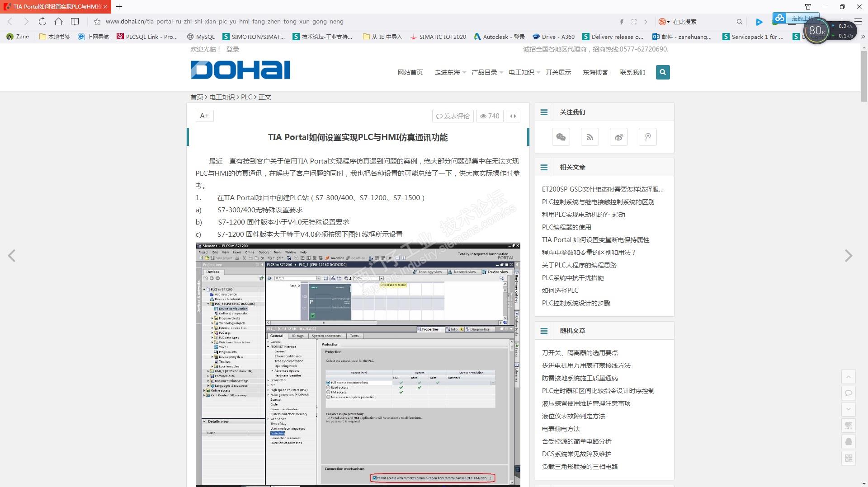Open random article 电表偷电方法
Screen dimensions: 868x487
pos(561,429)
